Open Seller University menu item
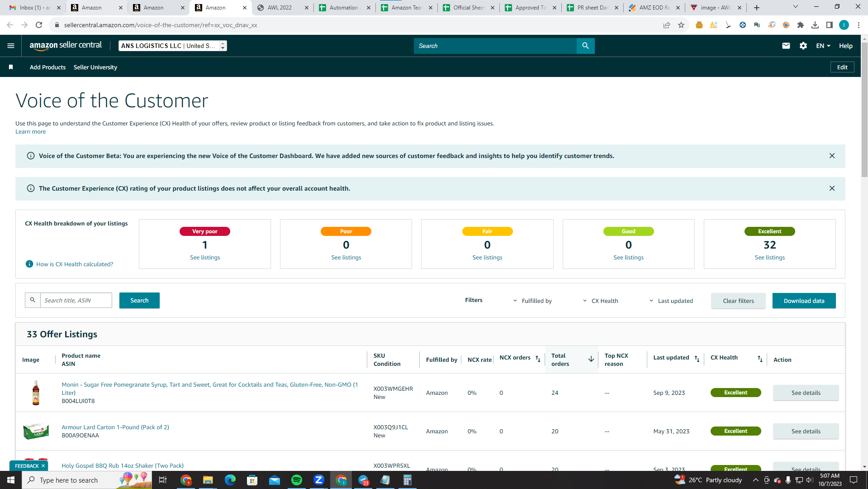Viewport: 868px width, 489px height. (95, 67)
